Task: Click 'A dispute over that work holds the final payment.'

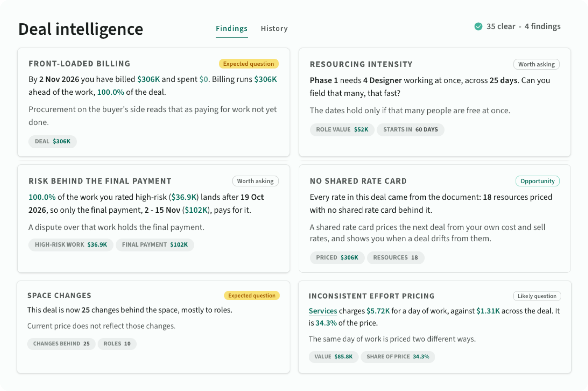Action: pos(116,227)
